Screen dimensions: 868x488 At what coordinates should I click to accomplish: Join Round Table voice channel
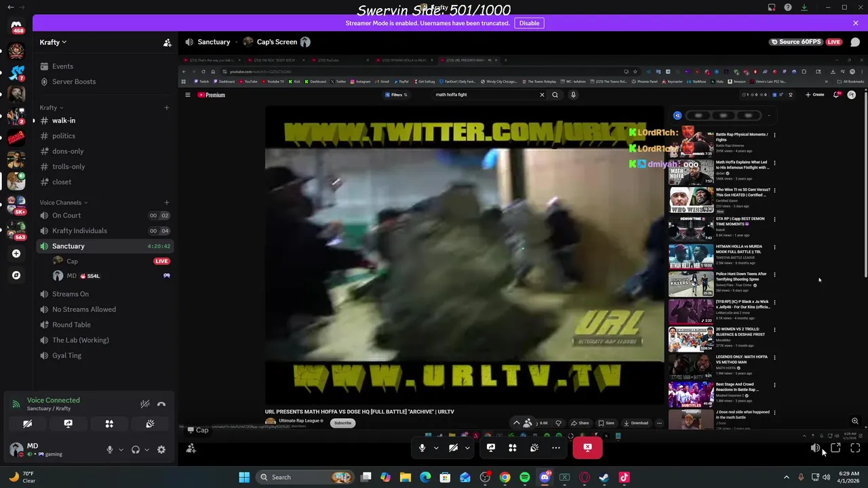pyautogui.click(x=105, y=325)
